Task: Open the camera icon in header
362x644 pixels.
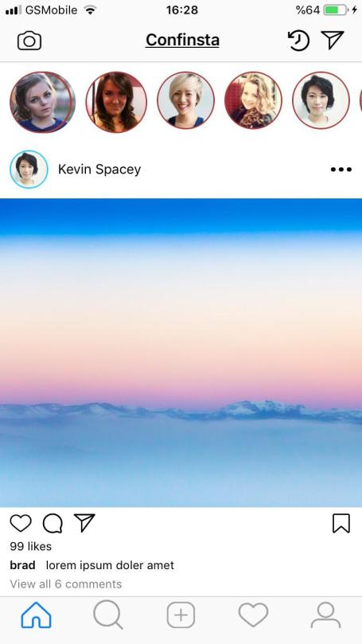Action: (x=29, y=41)
